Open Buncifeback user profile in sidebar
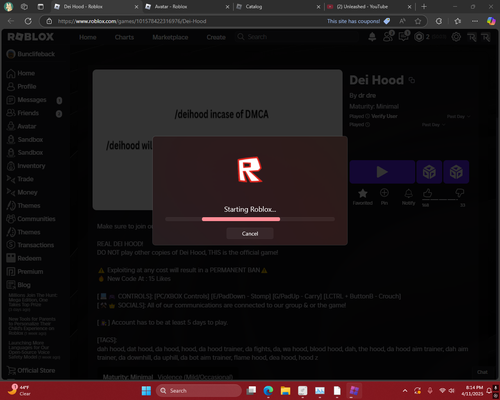The image size is (500, 400). [x=31, y=54]
